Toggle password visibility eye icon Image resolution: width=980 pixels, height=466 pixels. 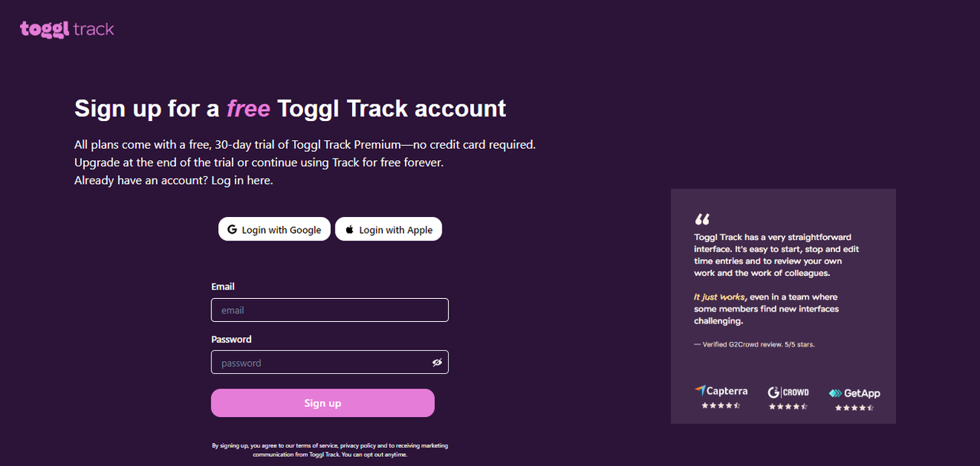tap(437, 363)
